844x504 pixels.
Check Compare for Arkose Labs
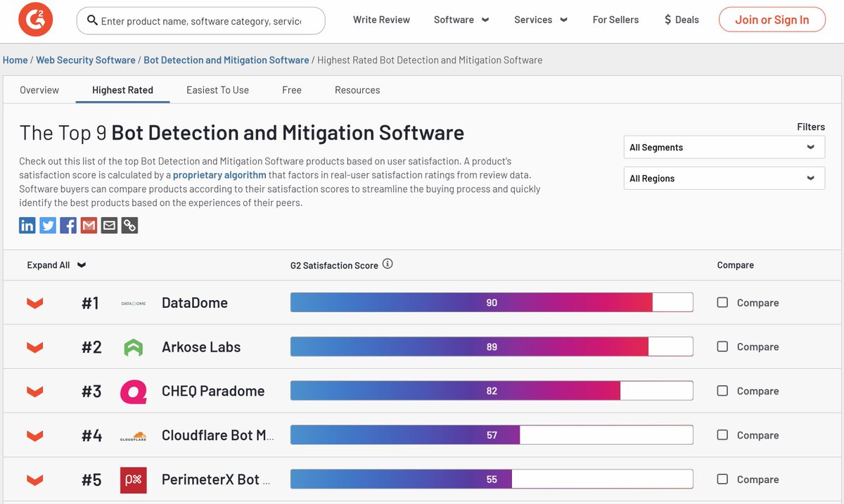[x=722, y=347]
